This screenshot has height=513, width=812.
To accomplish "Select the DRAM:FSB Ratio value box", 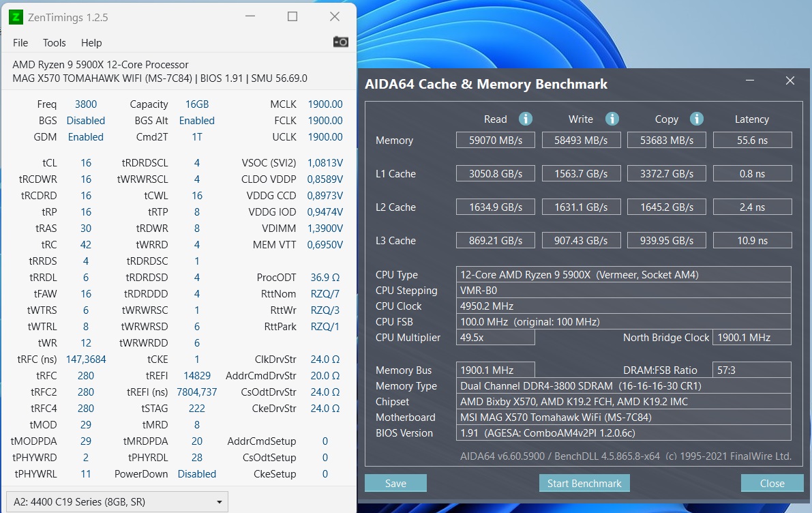I will pos(752,370).
